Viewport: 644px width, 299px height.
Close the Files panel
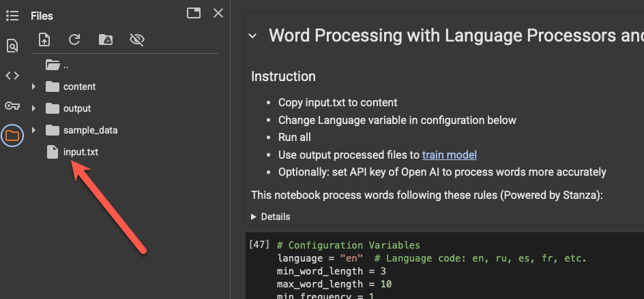(218, 13)
